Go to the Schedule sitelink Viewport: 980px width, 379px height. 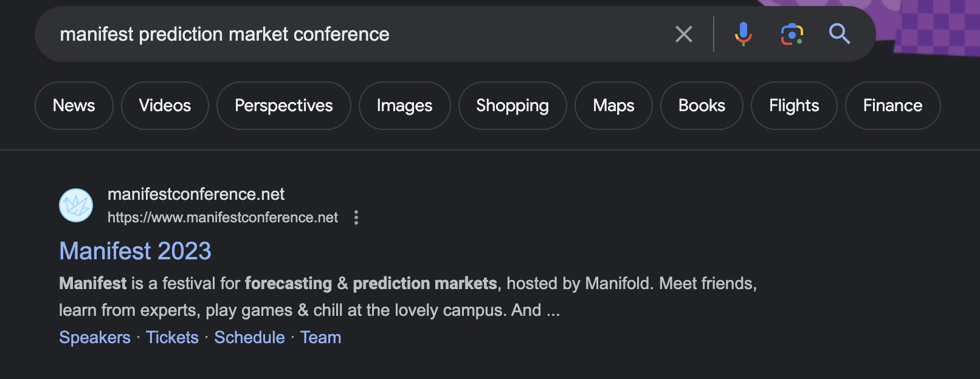(249, 337)
